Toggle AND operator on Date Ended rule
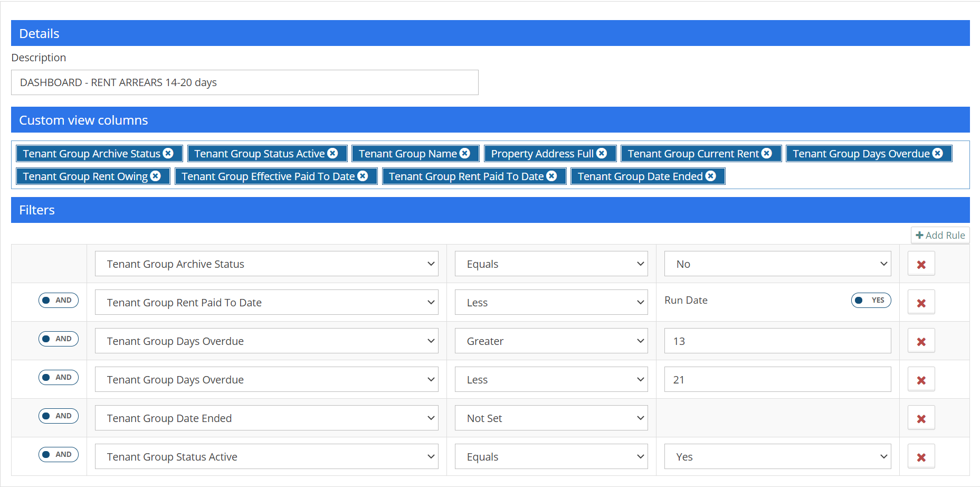 click(x=59, y=416)
